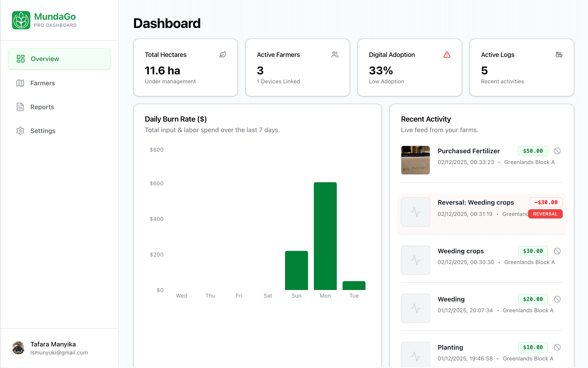Click the $50.00 amount badge
The height and width of the screenshot is (368, 588).
click(533, 151)
